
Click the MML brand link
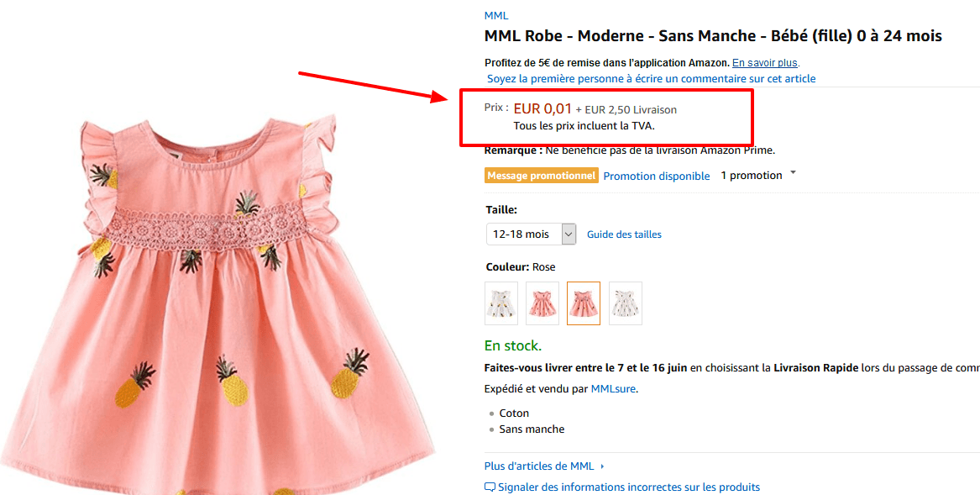point(495,15)
